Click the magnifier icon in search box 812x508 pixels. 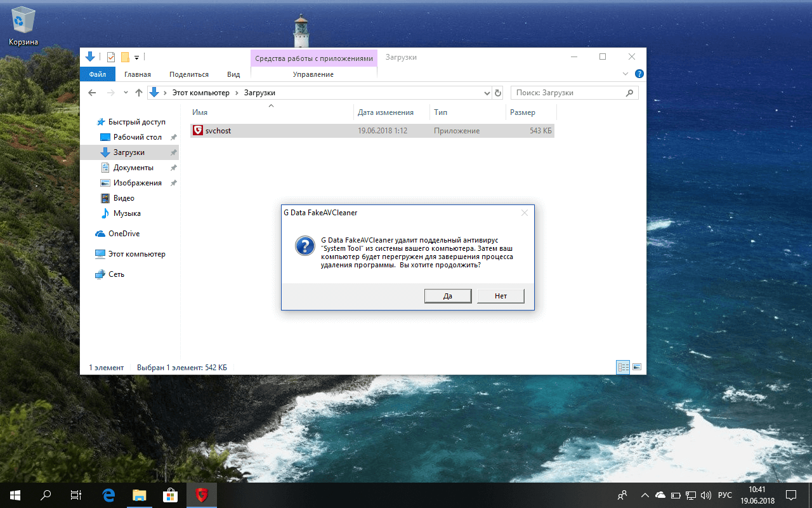click(x=629, y=93)
